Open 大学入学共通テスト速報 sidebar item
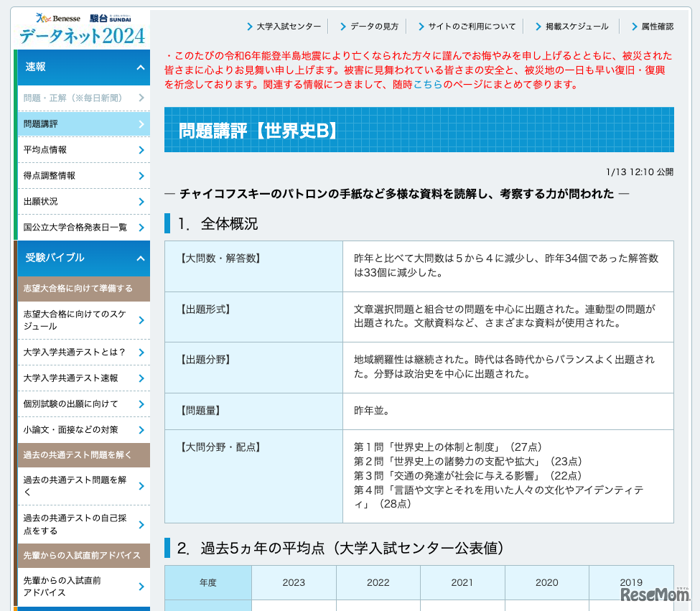Viewport: 700px width, 611px height. [70, 378]
